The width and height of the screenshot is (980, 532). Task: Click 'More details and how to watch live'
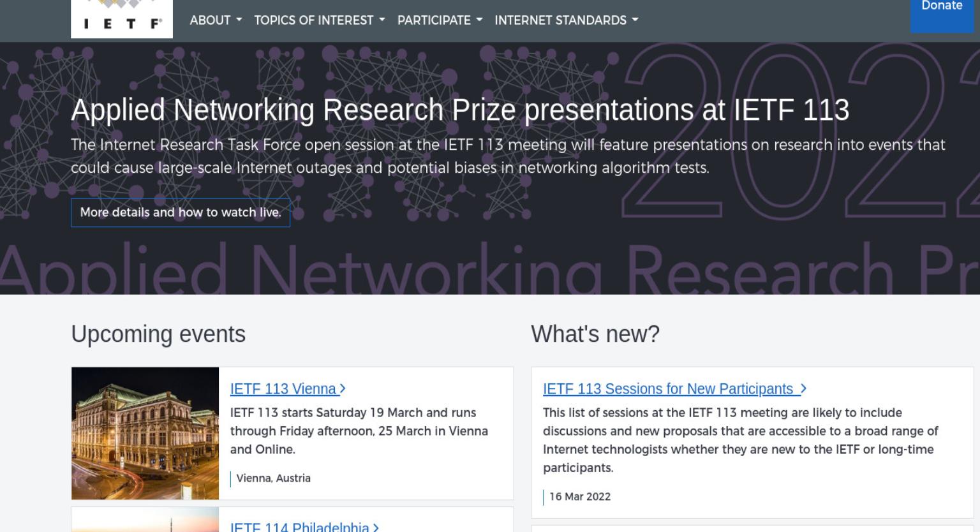[181, 212]
